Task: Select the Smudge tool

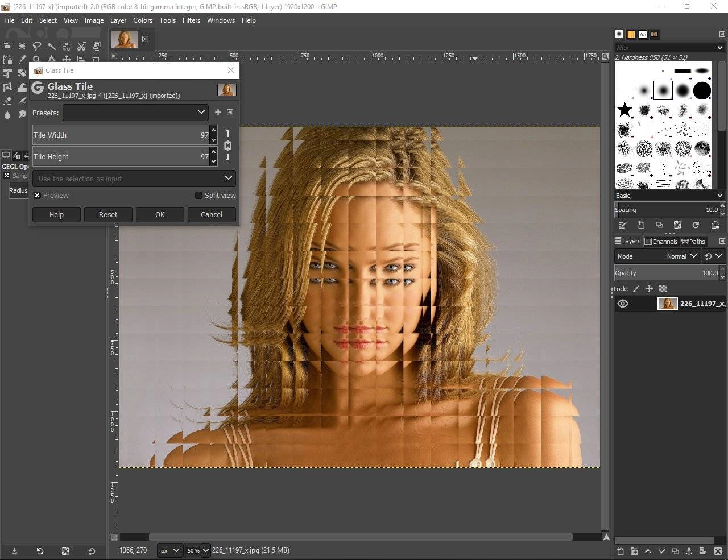Action: click(22, 114)
